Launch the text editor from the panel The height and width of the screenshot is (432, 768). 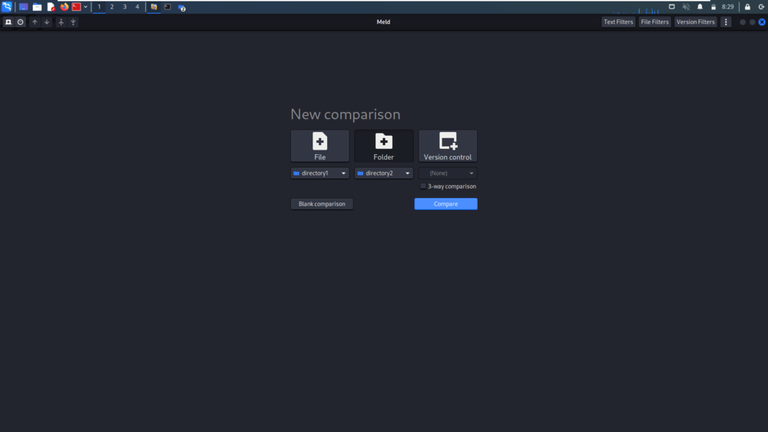[51, 7]
